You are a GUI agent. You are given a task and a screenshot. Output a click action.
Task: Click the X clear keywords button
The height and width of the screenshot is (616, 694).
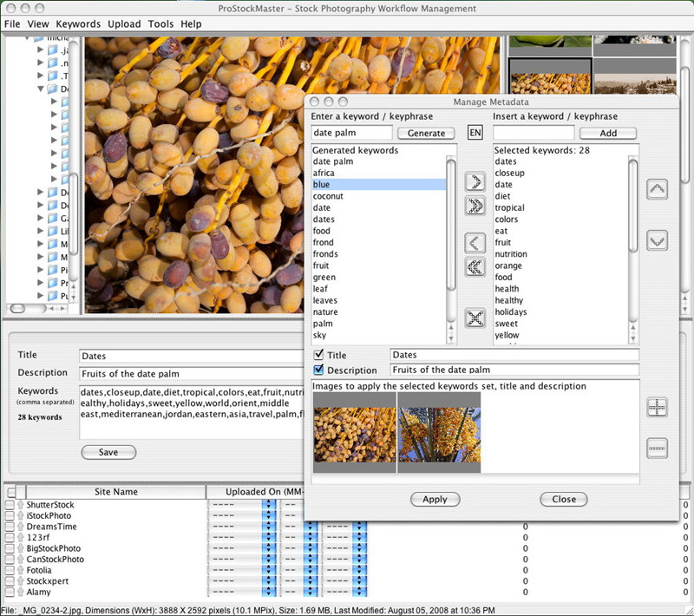pyautogui.click(x=475, y=318)
